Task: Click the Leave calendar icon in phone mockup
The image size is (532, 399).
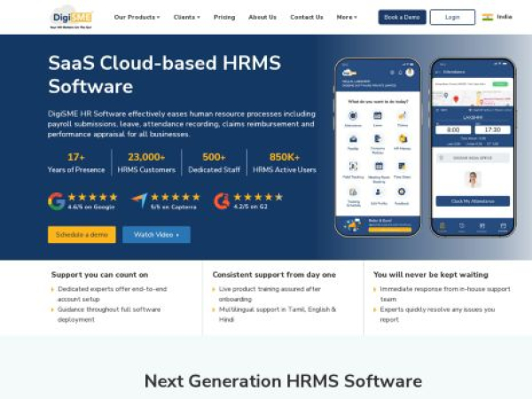Action: [x=378, y=115]
